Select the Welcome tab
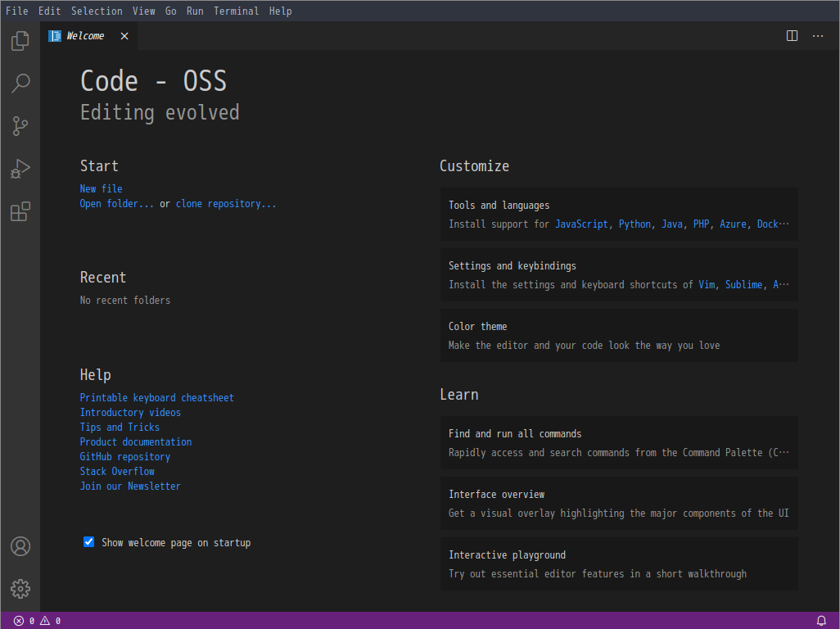 pos(88,36)
